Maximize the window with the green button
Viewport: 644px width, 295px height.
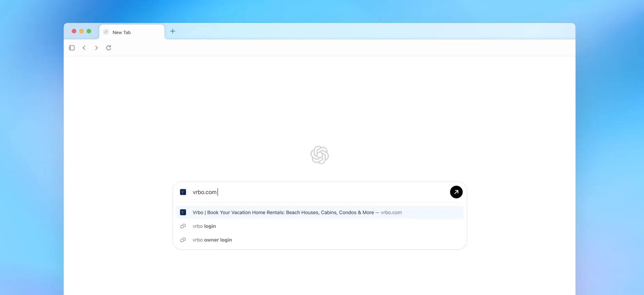89,31
